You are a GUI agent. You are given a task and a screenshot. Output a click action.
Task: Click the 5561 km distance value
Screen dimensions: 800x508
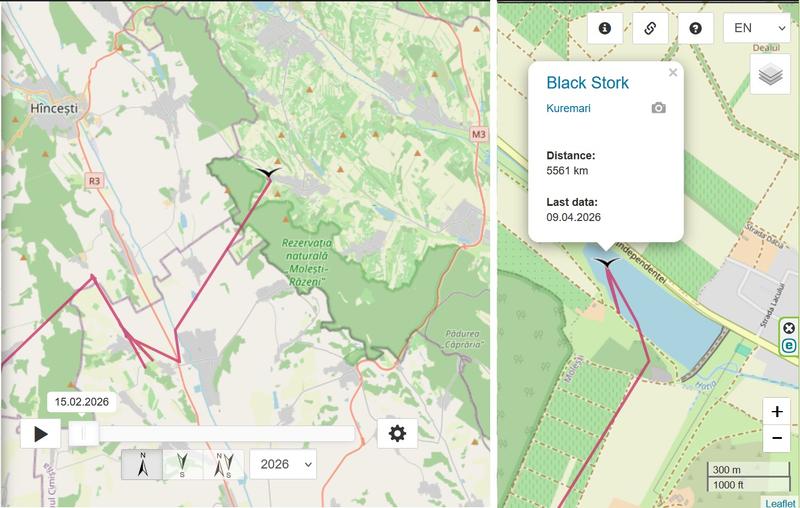[x=567, y=171]
